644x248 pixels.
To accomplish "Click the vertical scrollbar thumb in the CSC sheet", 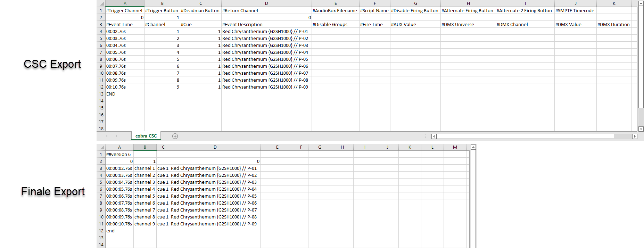I will click(641, 57).
